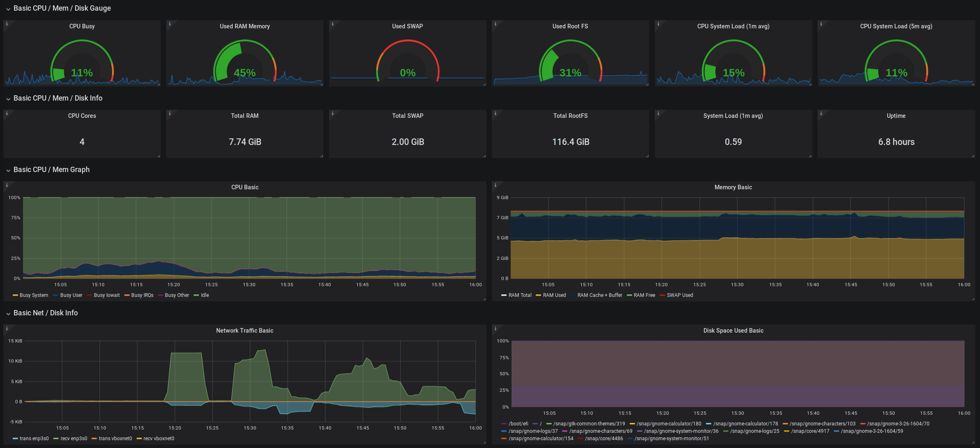980x448 pixels.
Task: Click the info icon on Network Traffic Basic panel
Action: [x=7, y=329]
